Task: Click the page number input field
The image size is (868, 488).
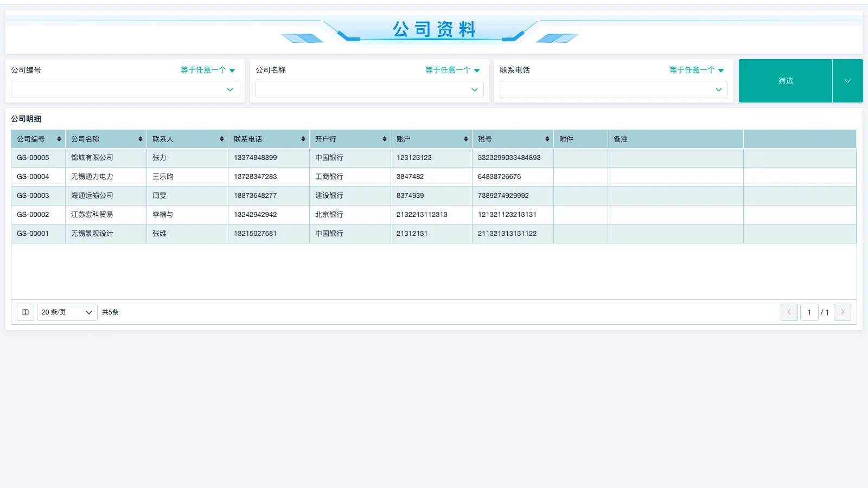Action: pyautogui.click(x=809, y=312)
